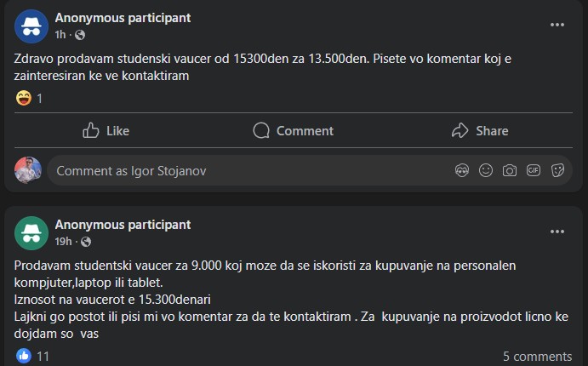The image size is (588, 366).
Task: Click the '19h' timestamp of second post
Action: [x=63, y=242]
